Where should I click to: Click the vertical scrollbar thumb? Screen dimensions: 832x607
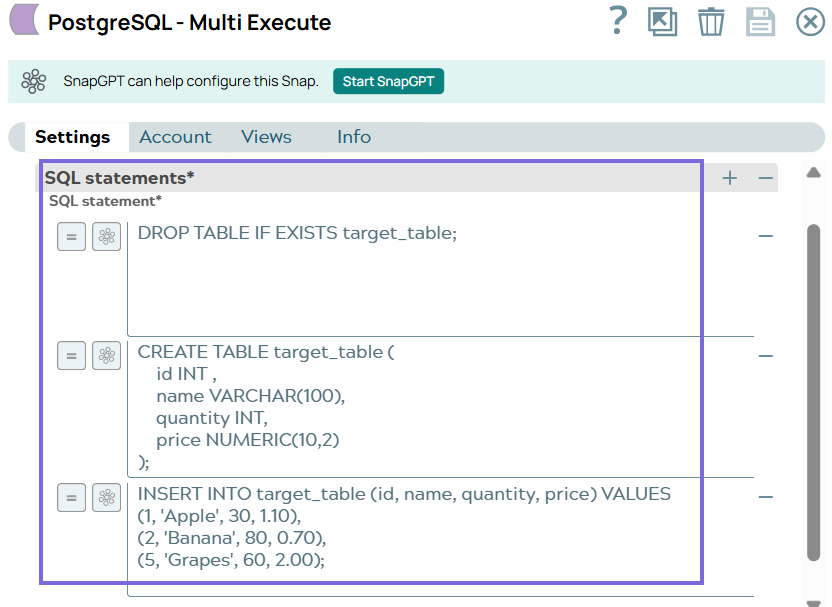[x=813, y=392]
